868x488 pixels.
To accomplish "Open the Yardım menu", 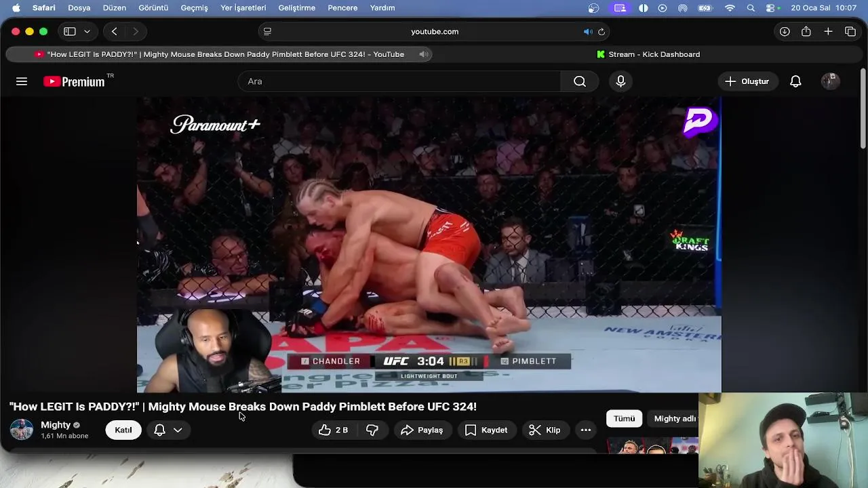I will [382, 8].
